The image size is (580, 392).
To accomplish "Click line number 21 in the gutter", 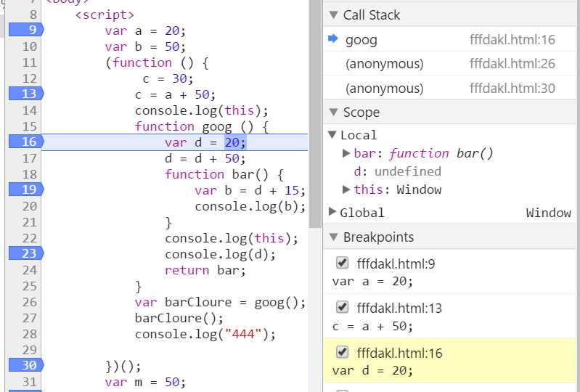I will [29, 221].
